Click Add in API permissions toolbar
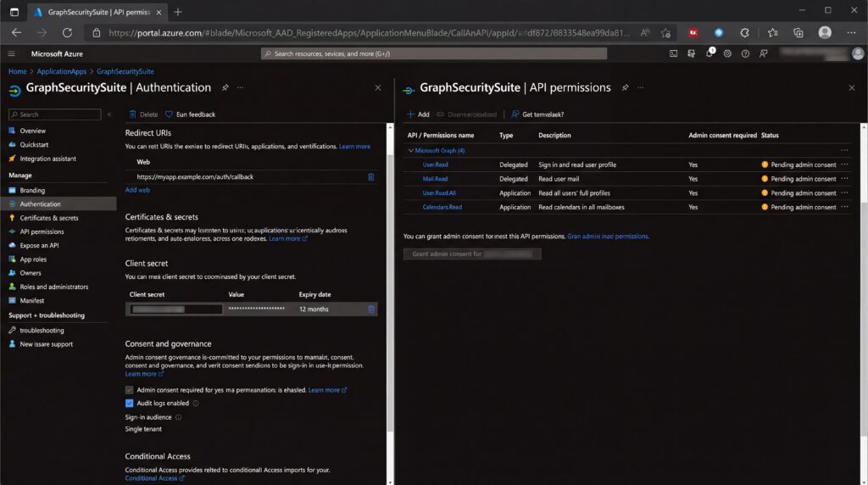The height and width of the screenshot is (485, 868). pos(418,114)
